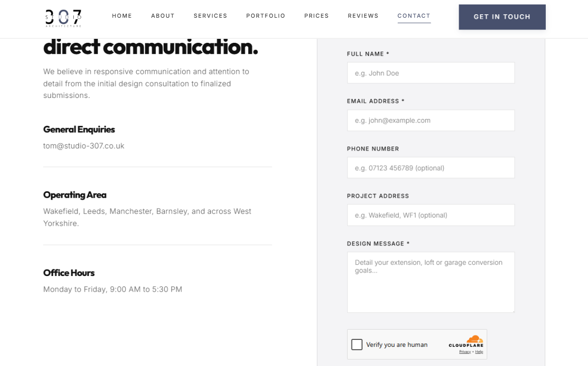
Task: Click the FULL NAME field label
Action: [x=368, y=54]
